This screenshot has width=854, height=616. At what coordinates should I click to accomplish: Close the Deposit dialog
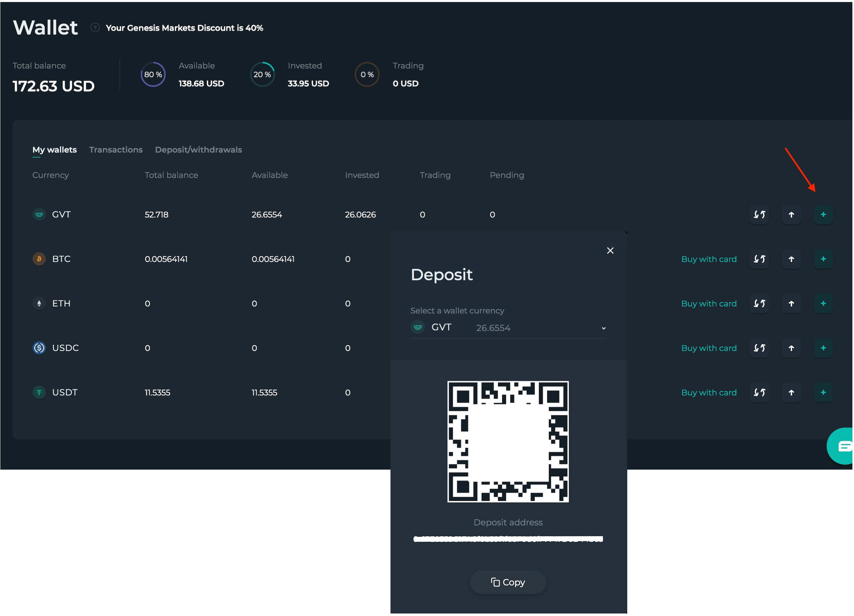[x=610, y=251]
